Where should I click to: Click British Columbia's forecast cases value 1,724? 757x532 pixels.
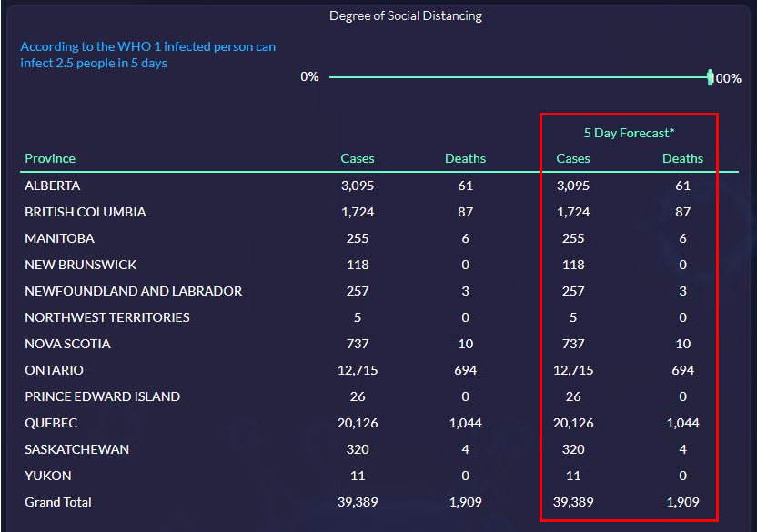573,212
